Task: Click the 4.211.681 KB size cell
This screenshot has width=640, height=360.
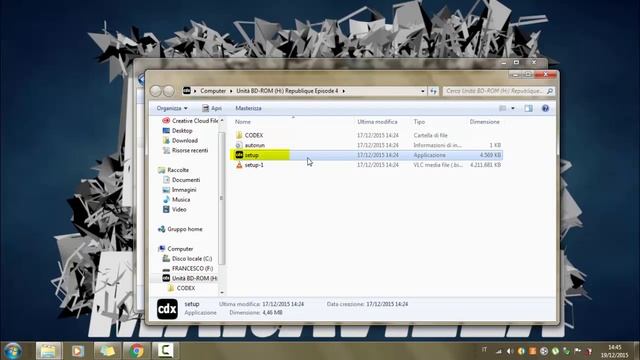Action: [x=485, y=165]
